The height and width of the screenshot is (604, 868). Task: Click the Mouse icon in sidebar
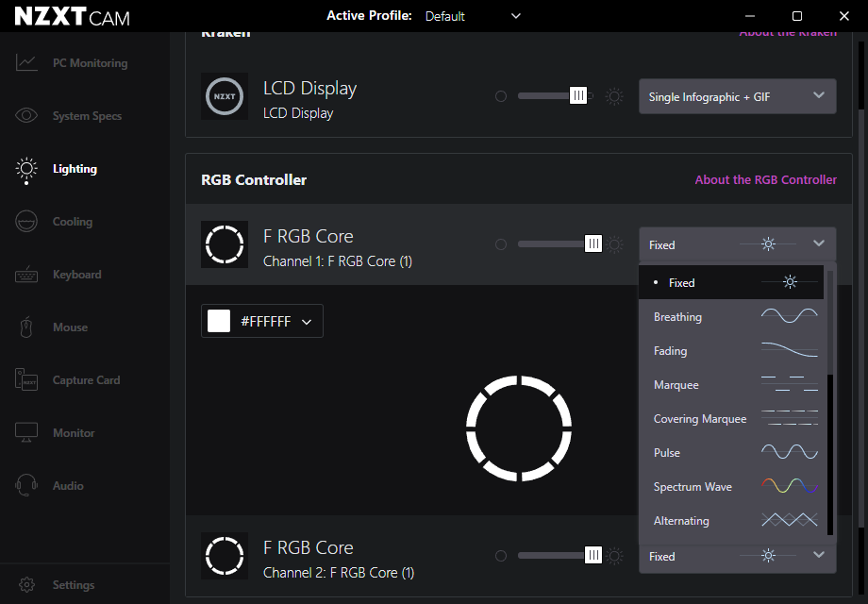[26, 327]
